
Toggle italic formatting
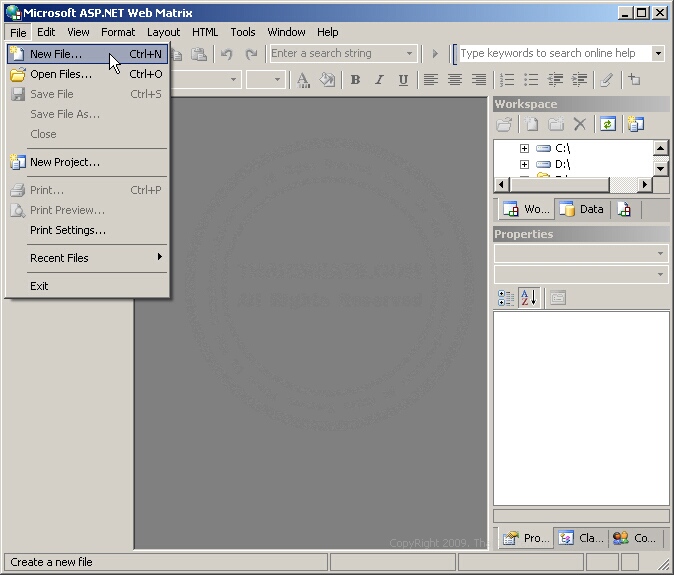coord(379,80)
